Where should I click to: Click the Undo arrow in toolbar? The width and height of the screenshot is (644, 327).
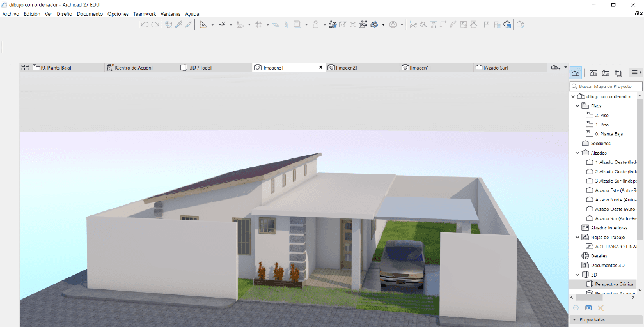click(x=145, y=25)
